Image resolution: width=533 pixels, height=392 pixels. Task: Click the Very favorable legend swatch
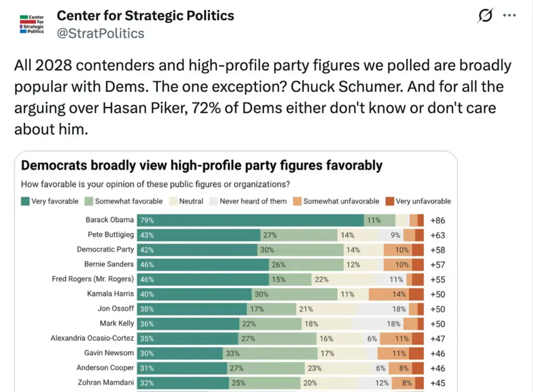[25, 201]
